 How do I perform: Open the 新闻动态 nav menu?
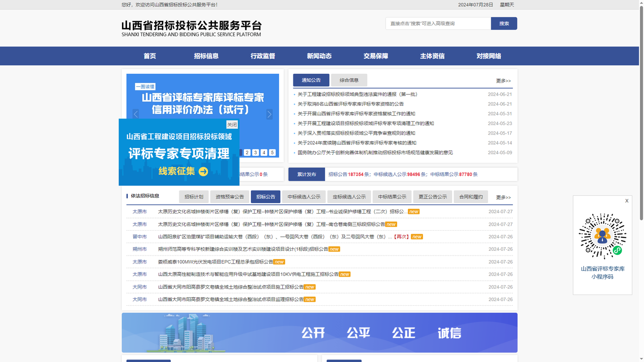click(x=319, y=56)
